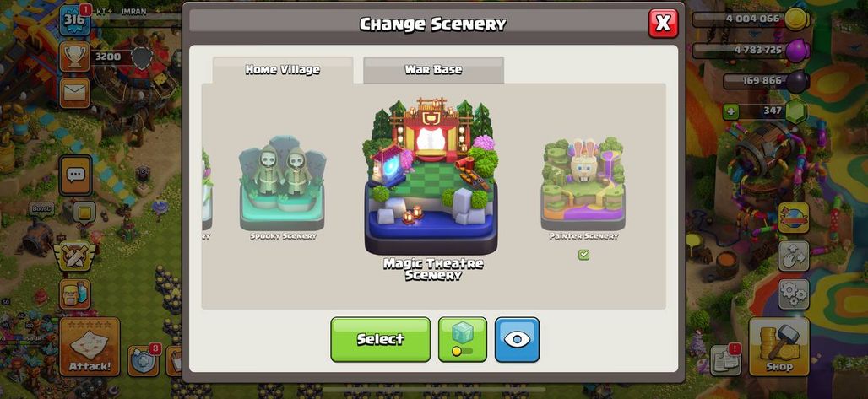This screenshot has width=868, height=399.
Task: Open the clan wars crossed swords icon
Action: pos(74,255)
